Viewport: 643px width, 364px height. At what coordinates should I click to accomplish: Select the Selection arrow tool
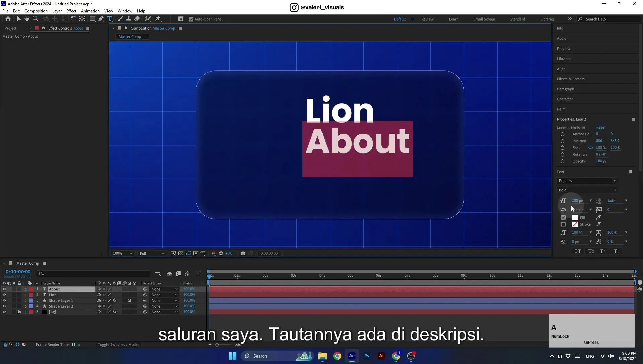tap(19, 19)
